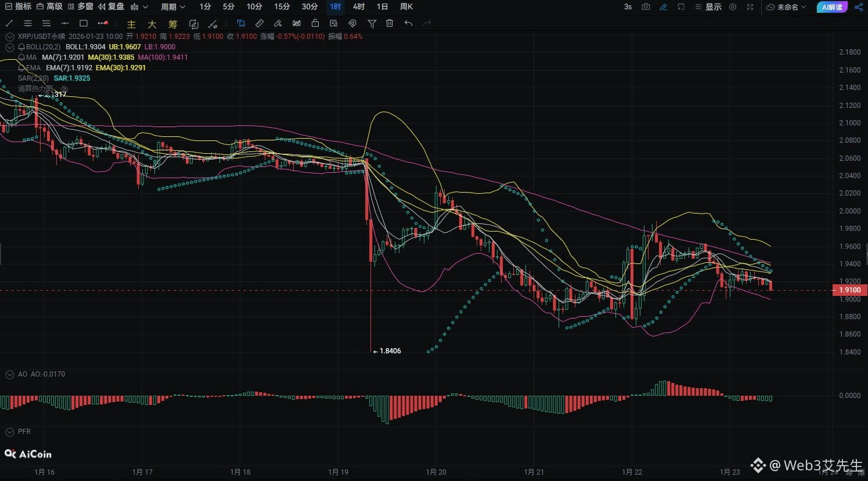This screenshot has height=481, width=868.
Task: Open the 指标 indicators menu
Action: click(x=18, y=7)
